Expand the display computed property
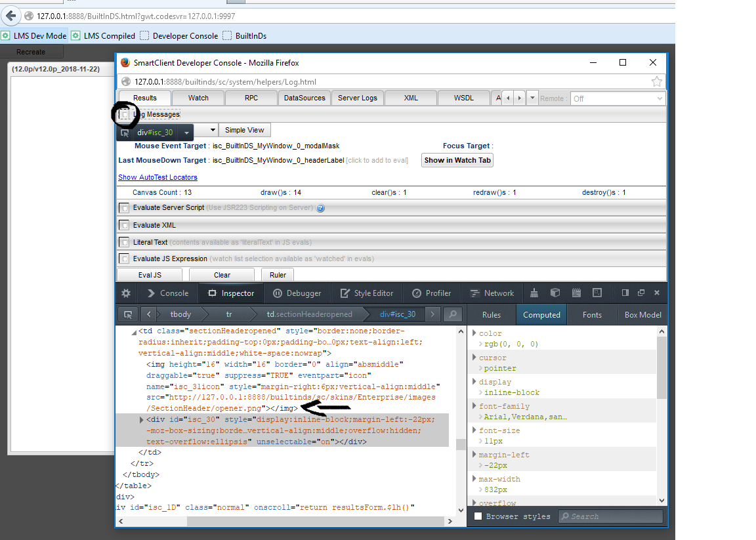 click(474, 381)
